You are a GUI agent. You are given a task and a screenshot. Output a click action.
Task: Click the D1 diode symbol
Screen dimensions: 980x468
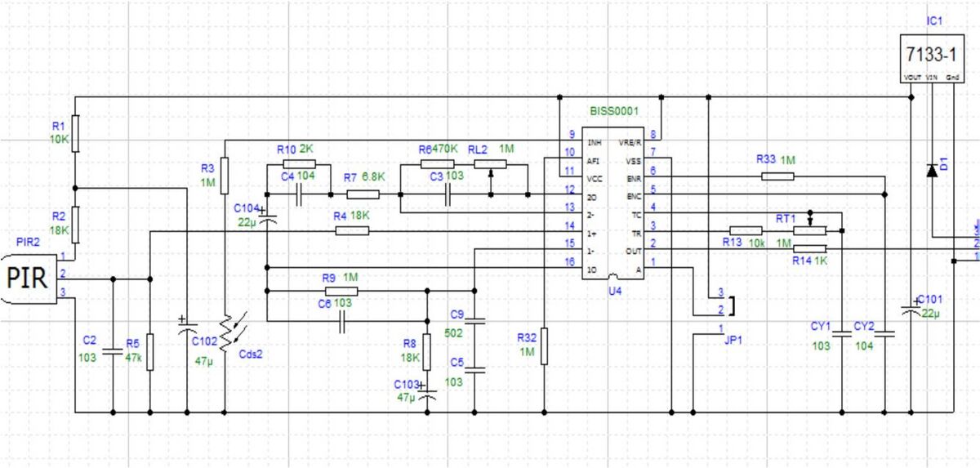[x=932, y=170]
